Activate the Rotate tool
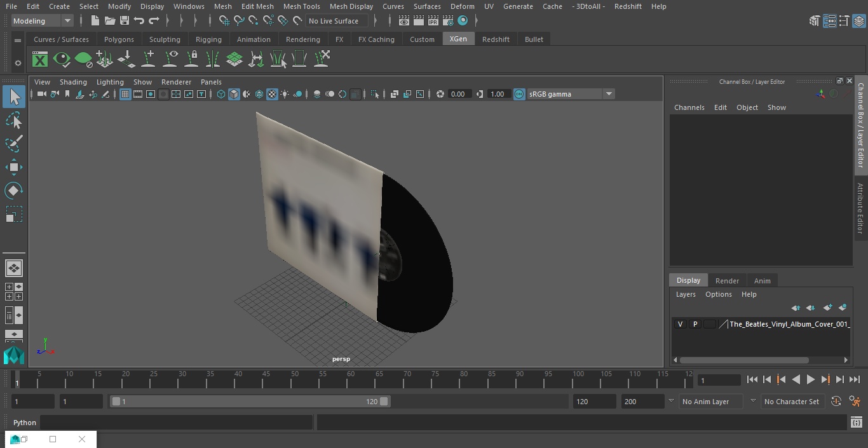This screenshot has width=868, height=448. coord(14,191)
